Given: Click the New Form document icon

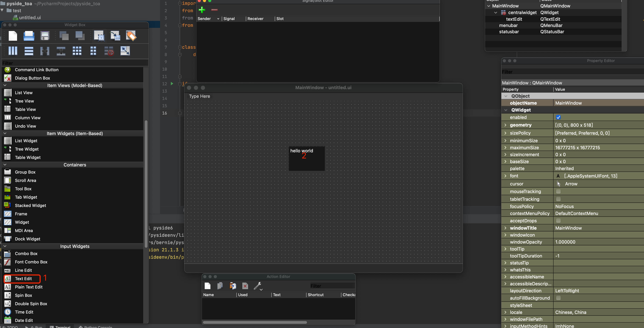Looking at the screenshot, I should 13,36.
